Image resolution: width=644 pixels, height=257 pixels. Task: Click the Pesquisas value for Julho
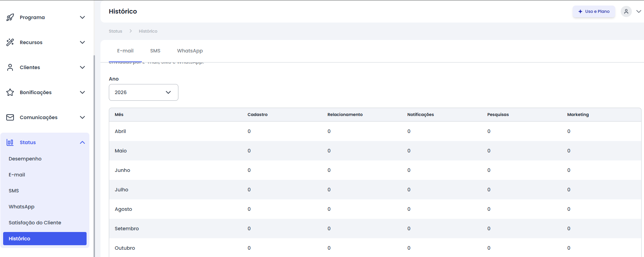coord(489,190)
